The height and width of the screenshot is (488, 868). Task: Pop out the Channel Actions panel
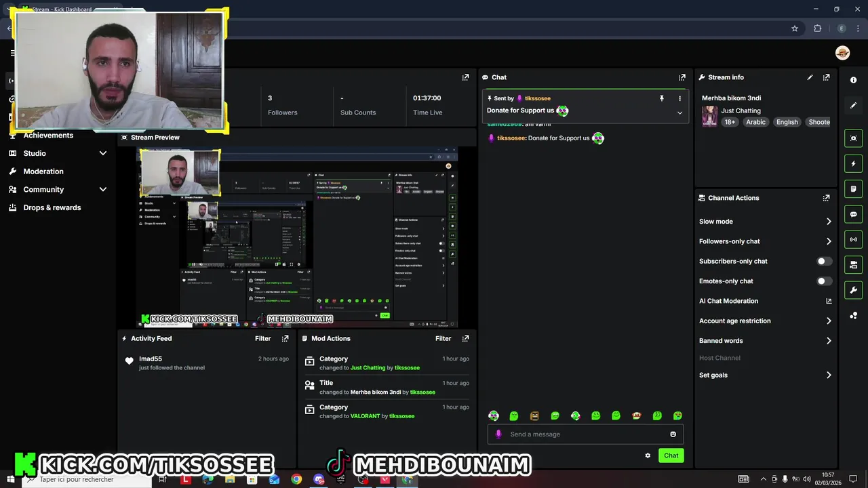click(x=826, y=198)
